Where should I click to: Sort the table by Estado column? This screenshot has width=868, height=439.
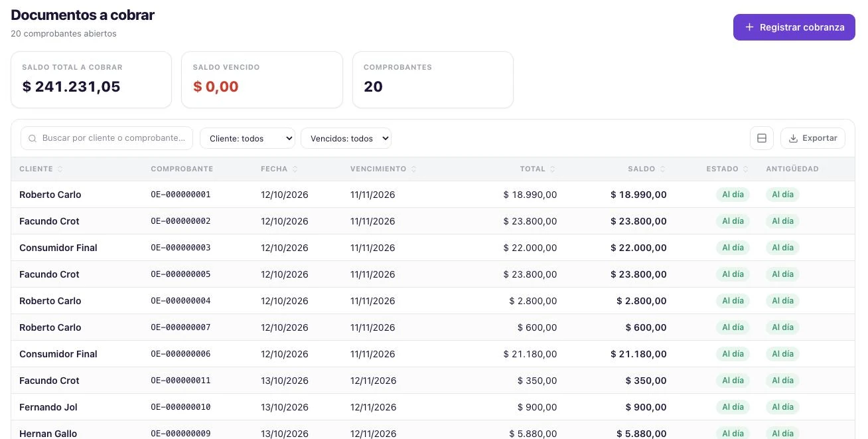point(728,169)
